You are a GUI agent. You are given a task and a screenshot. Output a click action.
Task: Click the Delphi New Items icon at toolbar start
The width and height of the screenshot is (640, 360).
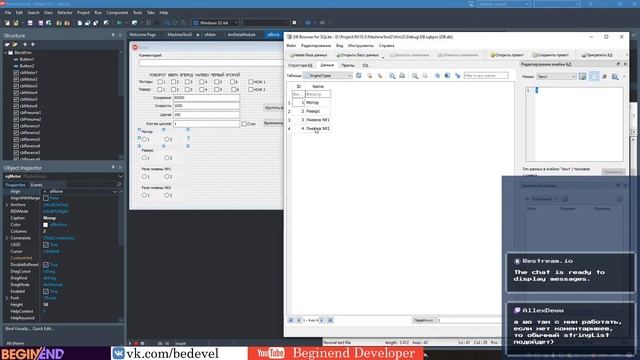[7, 23]
